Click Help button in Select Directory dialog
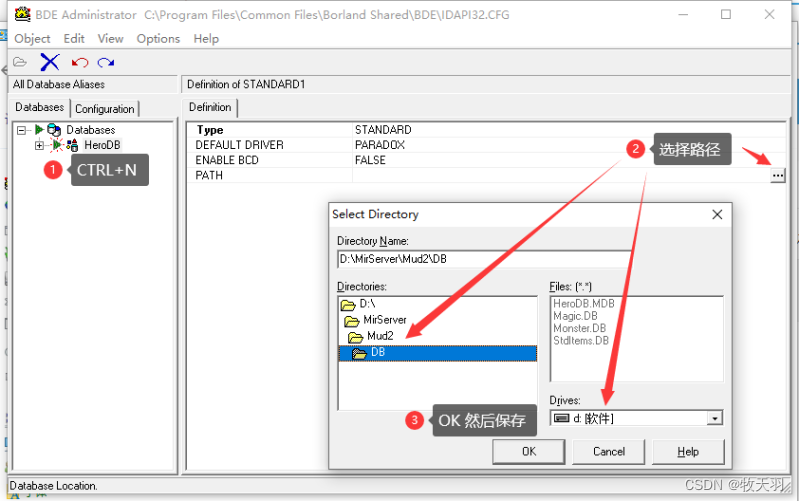 688,452
